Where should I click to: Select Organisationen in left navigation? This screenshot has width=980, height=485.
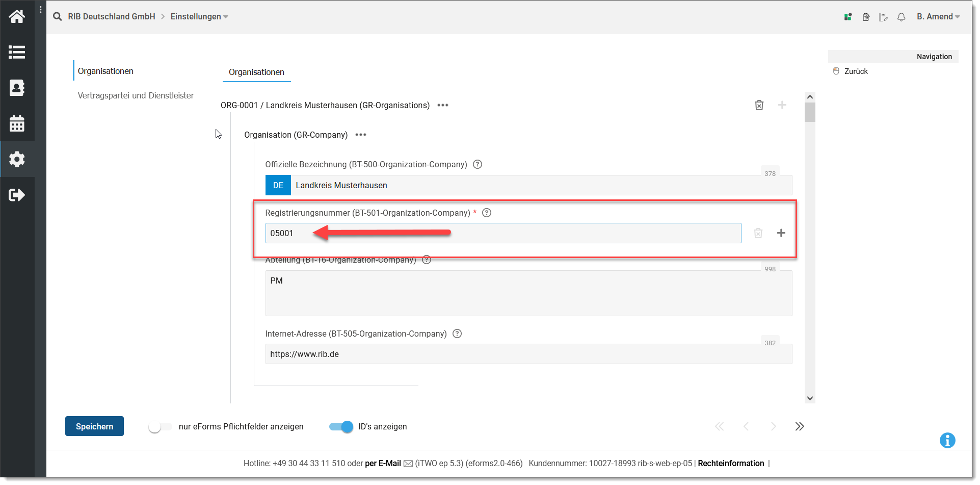tap(105, 71)
